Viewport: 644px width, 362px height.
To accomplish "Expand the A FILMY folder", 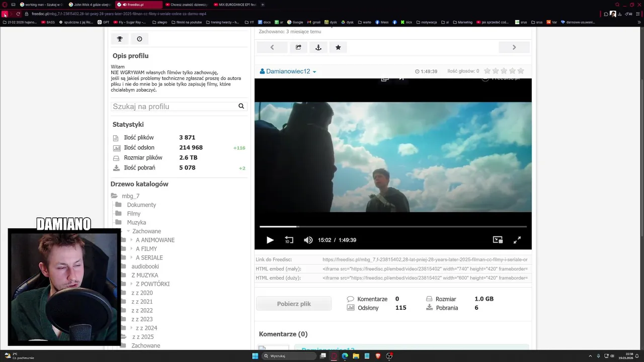I will tap(131, 249).
